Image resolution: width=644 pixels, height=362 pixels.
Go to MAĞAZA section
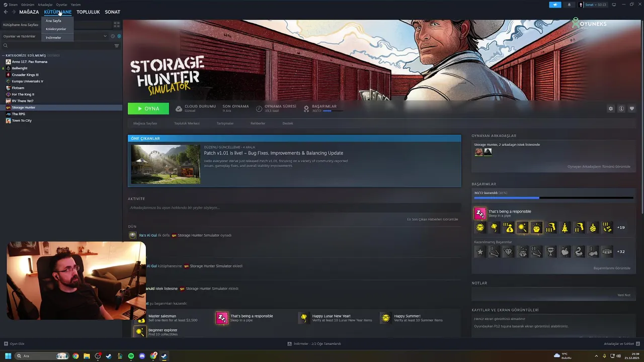coord(29,12)
